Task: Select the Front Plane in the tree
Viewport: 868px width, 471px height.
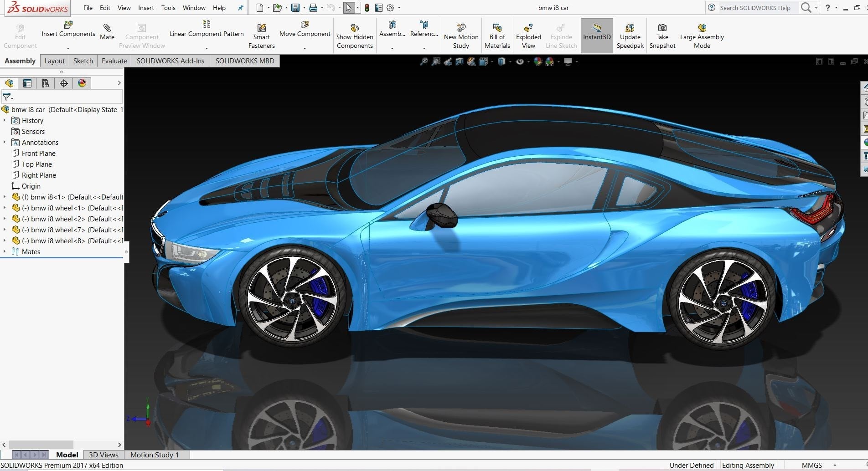Action: coord(38,153)
